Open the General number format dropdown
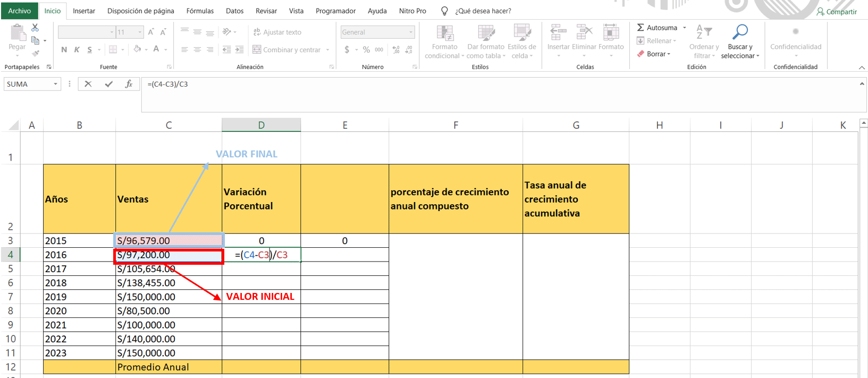The image size is (868, 378). pos(411,32)
